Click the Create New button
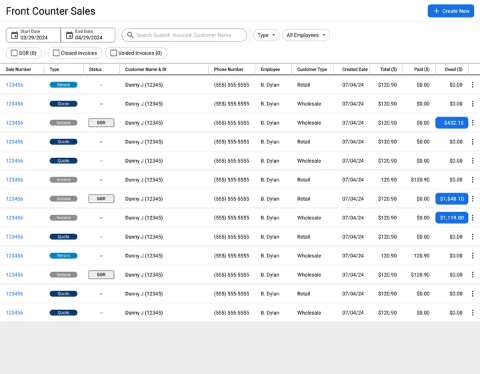480x374 pixels. pos(451,11)
